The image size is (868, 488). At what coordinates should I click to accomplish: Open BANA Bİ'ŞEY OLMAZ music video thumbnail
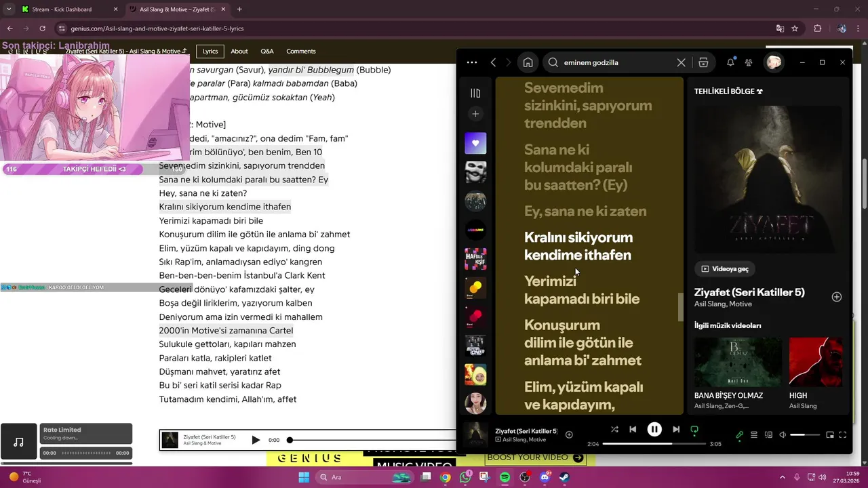click(x=738, y=362)
